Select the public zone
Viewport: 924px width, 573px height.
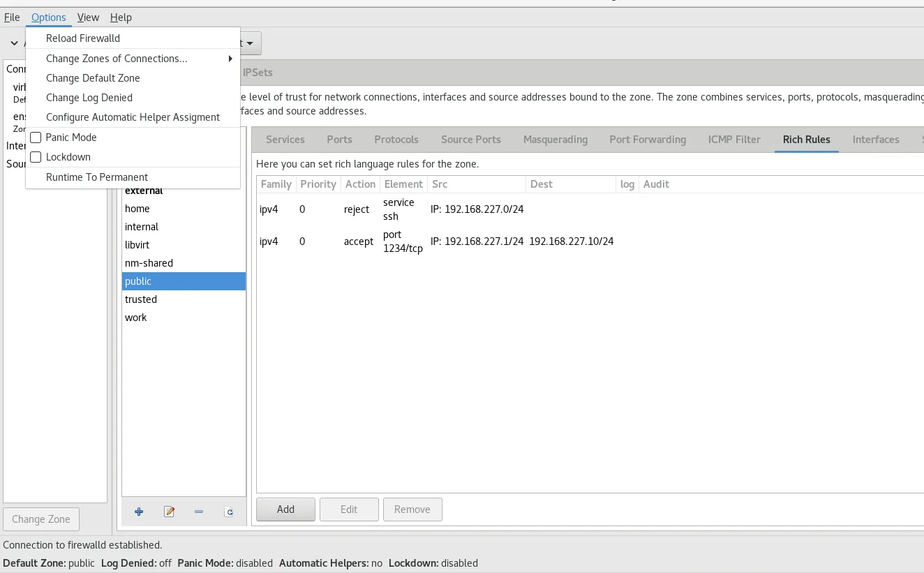tap(184, 281)
